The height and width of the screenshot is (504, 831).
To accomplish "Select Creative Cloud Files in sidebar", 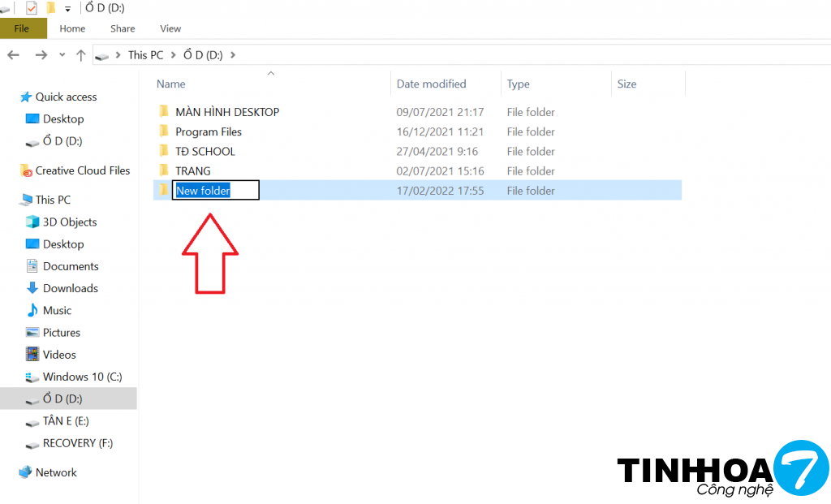I will coord(82,170).
